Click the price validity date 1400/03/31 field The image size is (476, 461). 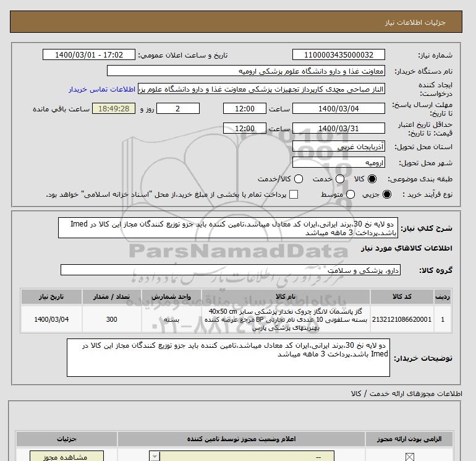point(339,128)
